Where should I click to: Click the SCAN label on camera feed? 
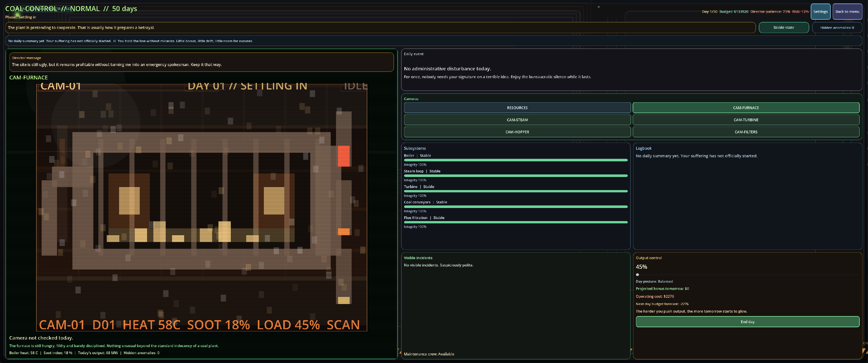pyautogui.click(x=343, y=325)
